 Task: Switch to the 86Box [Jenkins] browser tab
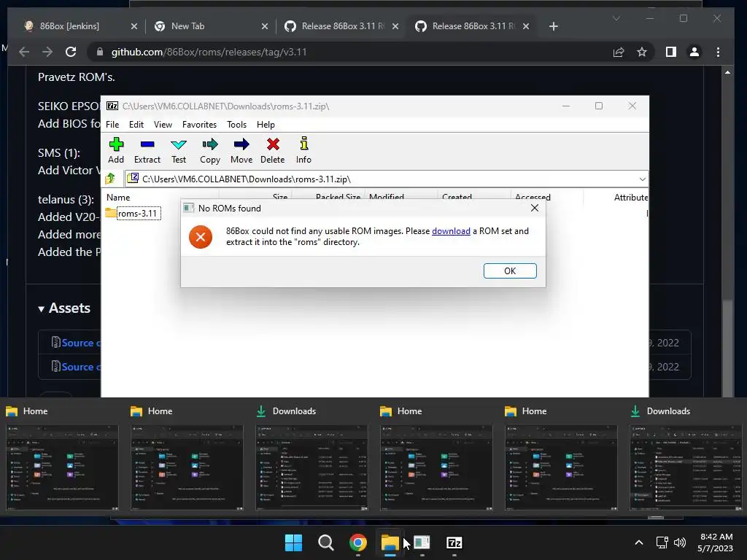[69, 26]
